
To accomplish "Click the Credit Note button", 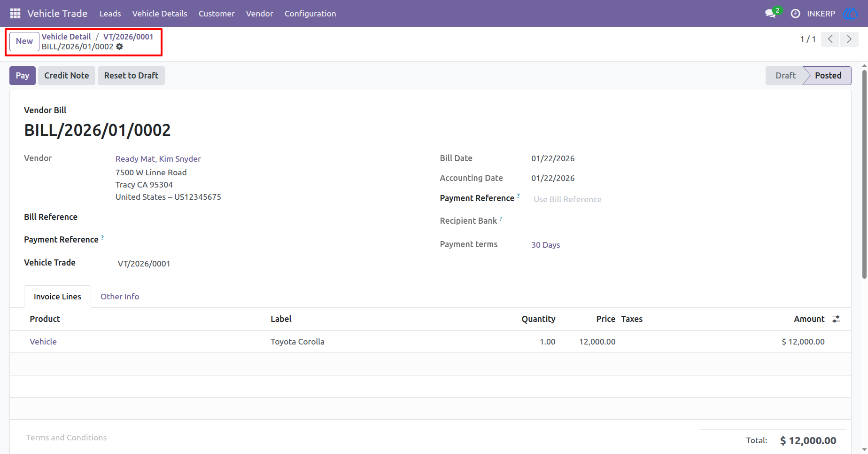I will click(x=67, y=76).
